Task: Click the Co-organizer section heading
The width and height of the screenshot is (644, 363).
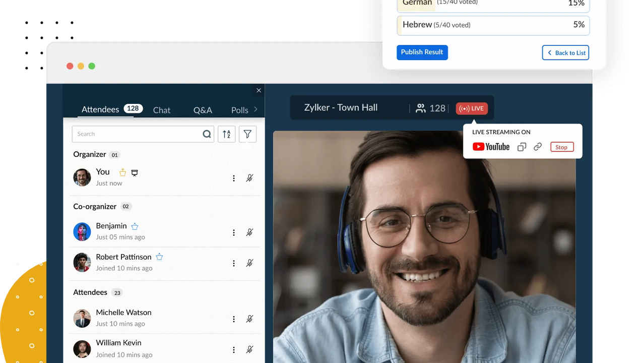Action: point(95,206)
